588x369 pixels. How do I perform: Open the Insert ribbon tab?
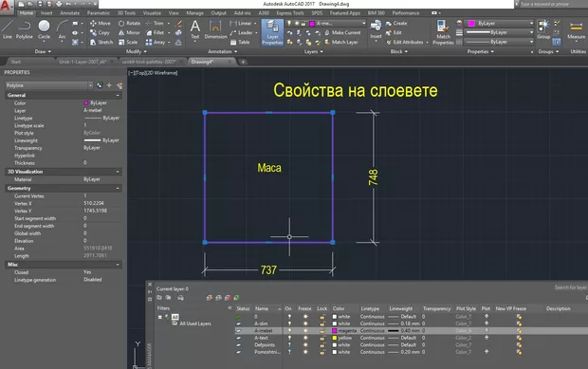46,13
